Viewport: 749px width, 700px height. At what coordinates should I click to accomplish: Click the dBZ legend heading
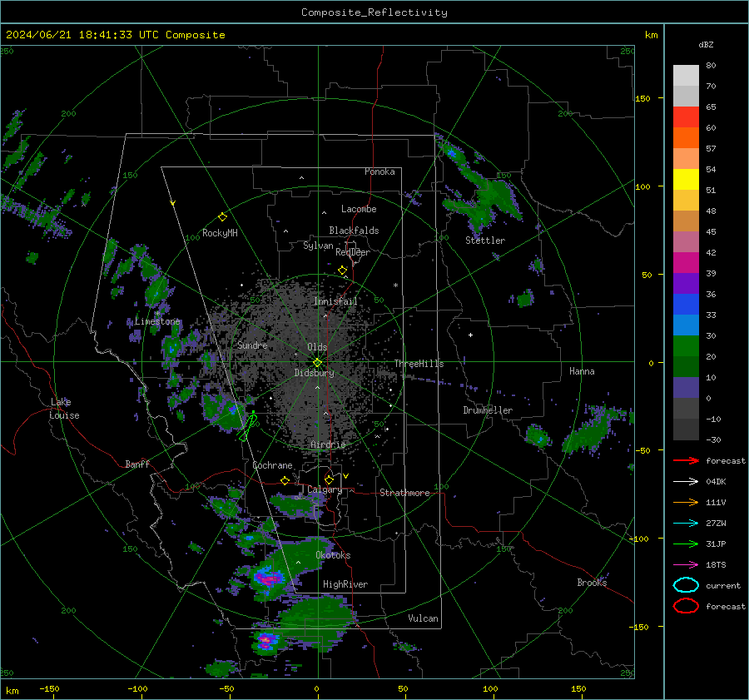coord(706,44)
